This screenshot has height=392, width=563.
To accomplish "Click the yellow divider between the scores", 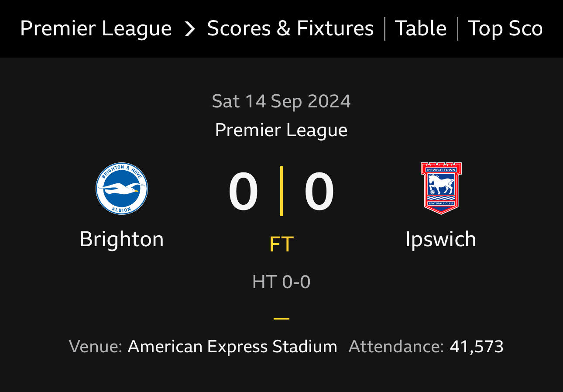I will 281,191.
